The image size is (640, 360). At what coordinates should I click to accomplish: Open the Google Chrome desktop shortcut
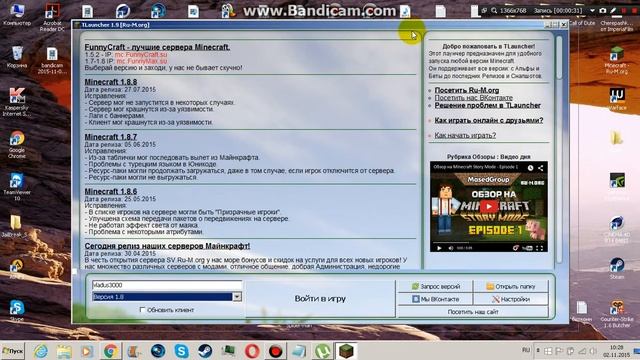coord(17,144)
